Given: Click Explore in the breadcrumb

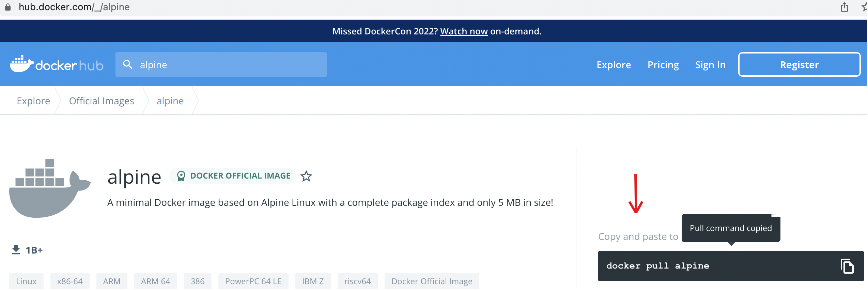Looking at the screenshot, I should [x=33, y=101].
